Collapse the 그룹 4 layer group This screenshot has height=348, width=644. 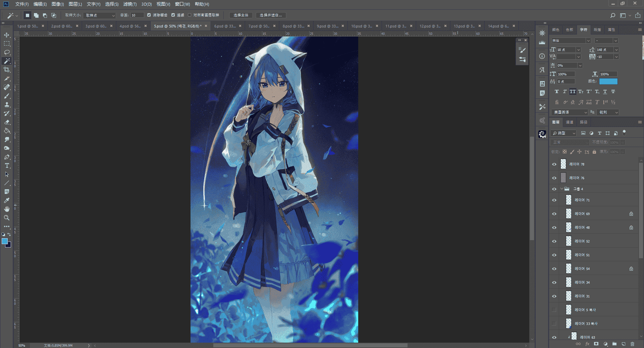562,189
